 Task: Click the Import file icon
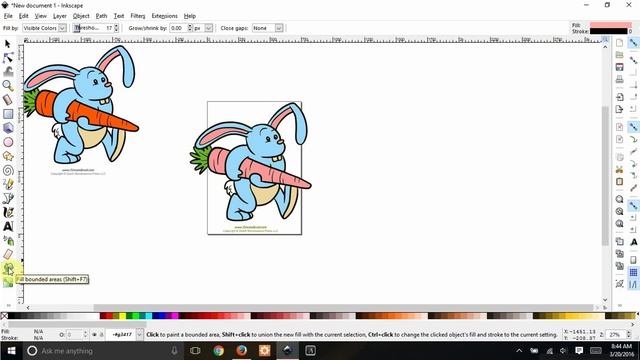pyautogui.click(x=619, y=97)
